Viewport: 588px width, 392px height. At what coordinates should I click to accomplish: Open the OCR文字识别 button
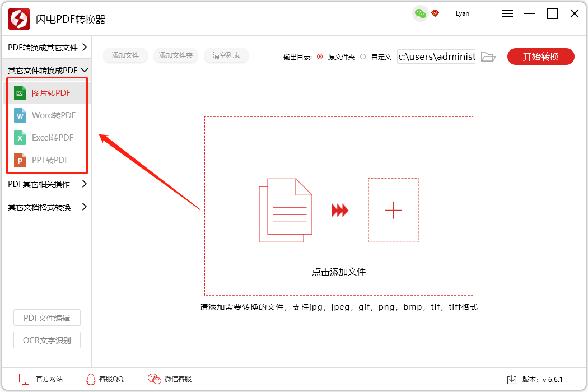(47, 340)
